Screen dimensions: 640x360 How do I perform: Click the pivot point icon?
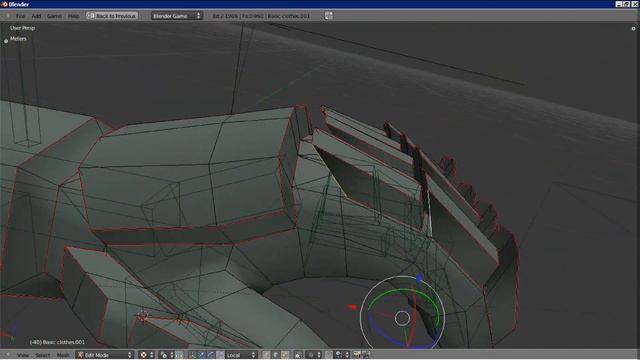[x=164, y=355]
